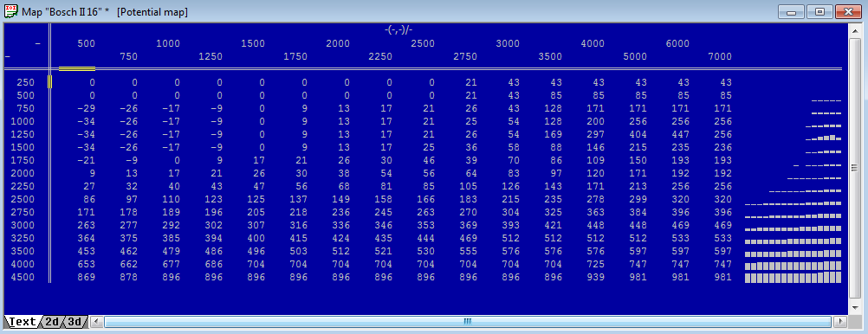Click the map window icon in title bar
This screenshot has height=334, width=868.
point(11,11)
